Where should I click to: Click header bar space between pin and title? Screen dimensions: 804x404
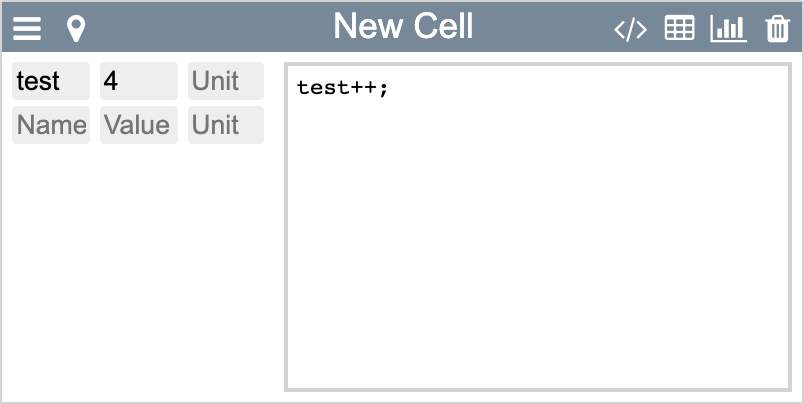(x=200, y=29)
